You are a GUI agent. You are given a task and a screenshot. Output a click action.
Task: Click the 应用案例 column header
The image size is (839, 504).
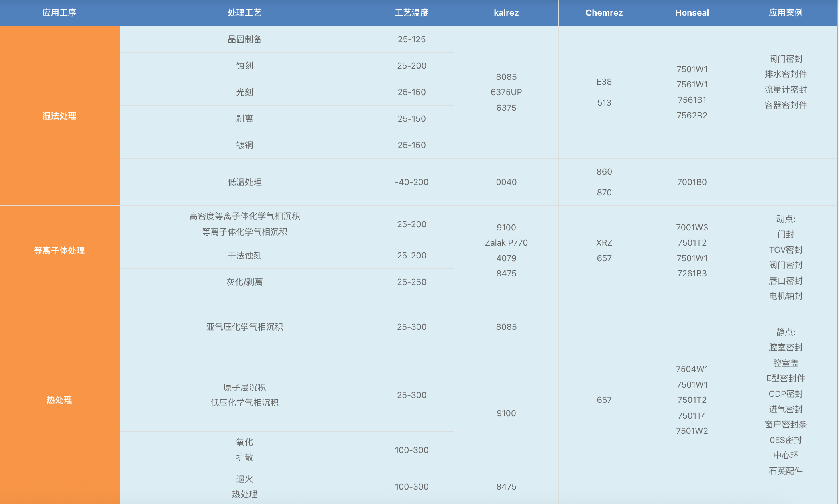[x=786, y=13]
